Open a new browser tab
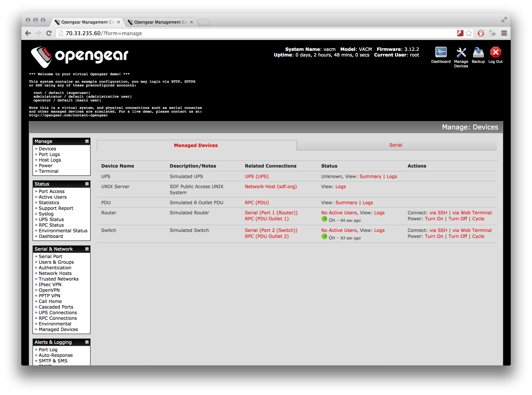 pyautogui.click(x=204, y=22)
